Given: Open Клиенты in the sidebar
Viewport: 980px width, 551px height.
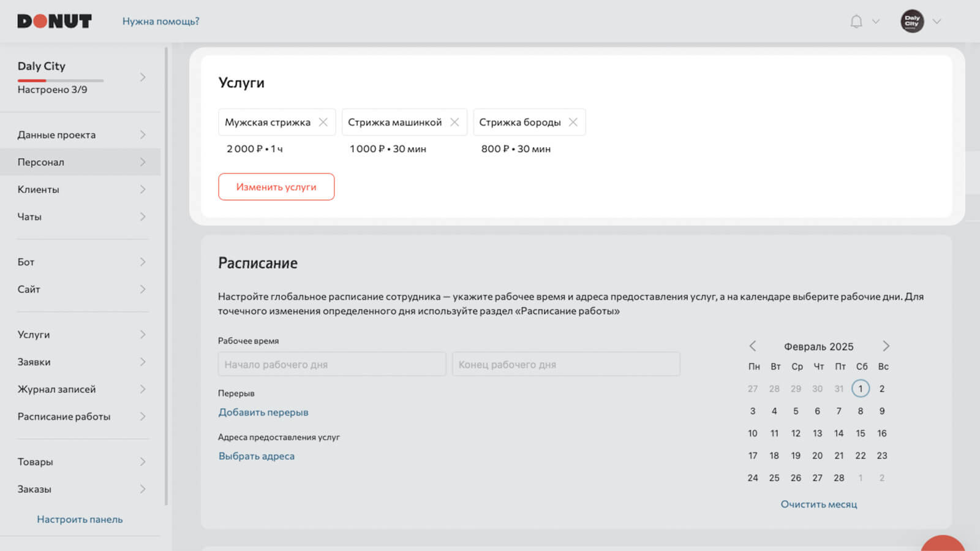Looking at the screenshot, I should coord(80,189).
